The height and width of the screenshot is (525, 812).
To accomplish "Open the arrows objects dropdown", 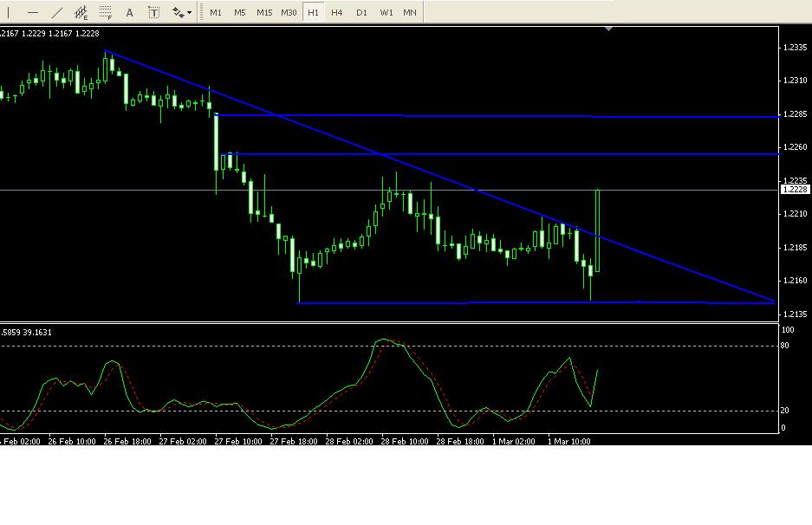I will 182,12.
